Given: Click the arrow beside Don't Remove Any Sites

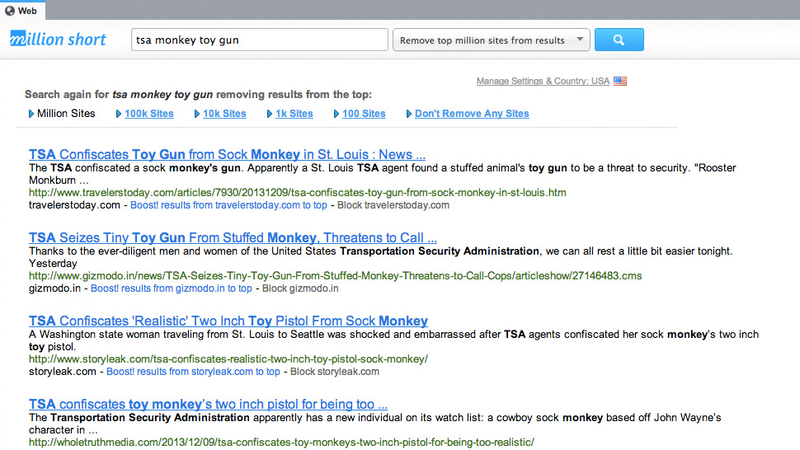Looking at the screenshot, I should click(409, 114).
